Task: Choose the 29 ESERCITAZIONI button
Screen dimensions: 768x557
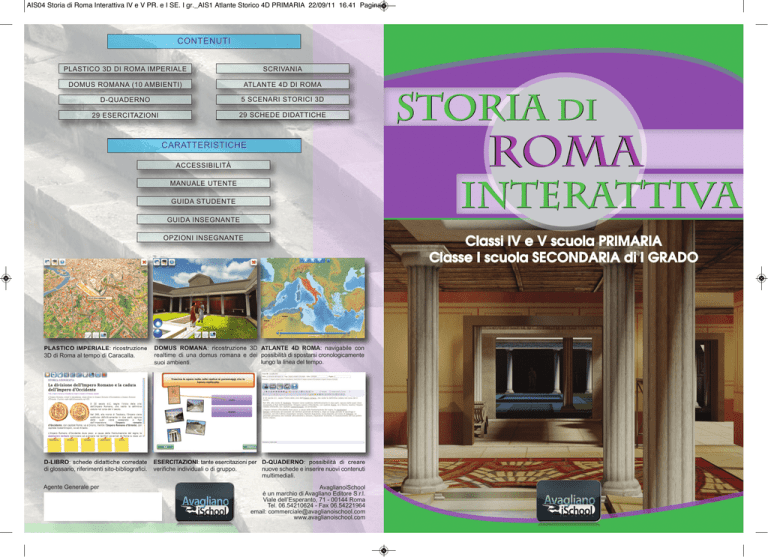Action: (x=125, y=115)
